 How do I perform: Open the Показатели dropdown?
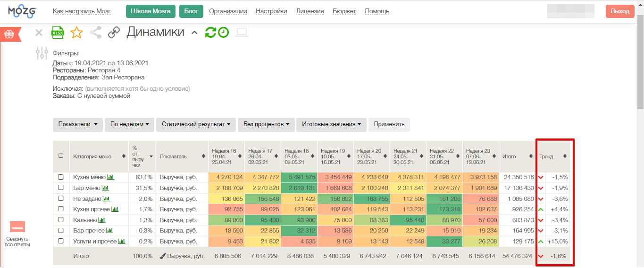78,124
